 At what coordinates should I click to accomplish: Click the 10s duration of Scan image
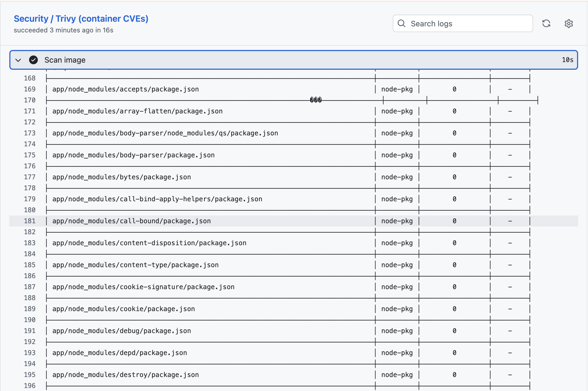(x=567, y=60)
